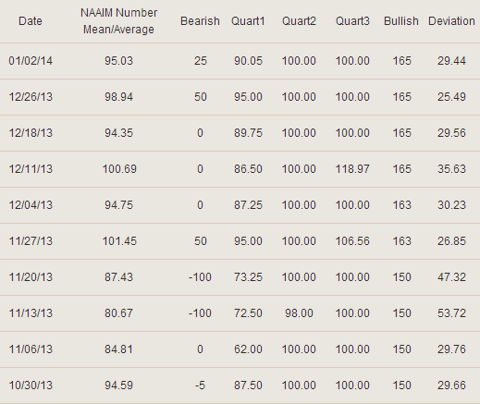Click the Quart2 column header
480x404 pixels.
[x=299, y=21]
